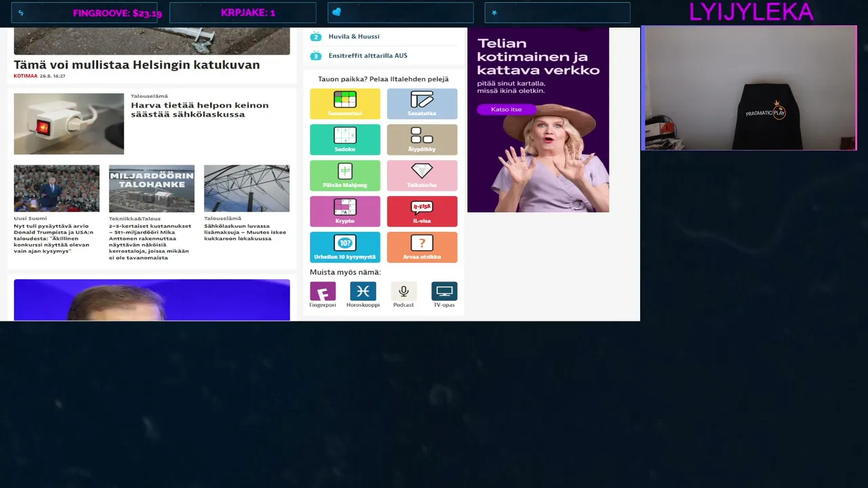
Task: Click the follow arrow icon beside FINGROOVE
Action: click(21, 13)
